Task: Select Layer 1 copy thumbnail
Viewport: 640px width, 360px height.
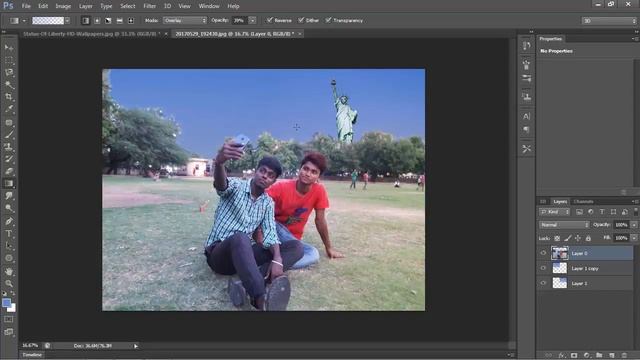Action: point(560,268)
